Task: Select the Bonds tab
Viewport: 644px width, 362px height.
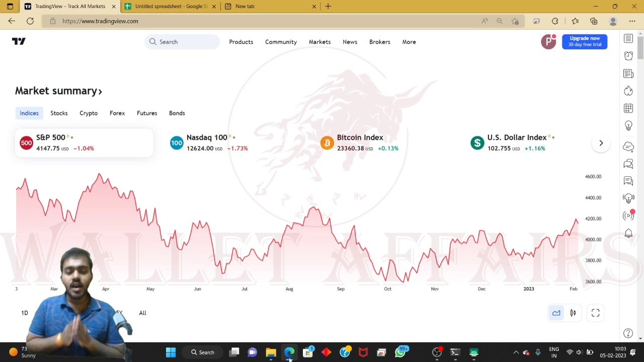Action: point(177,113)
